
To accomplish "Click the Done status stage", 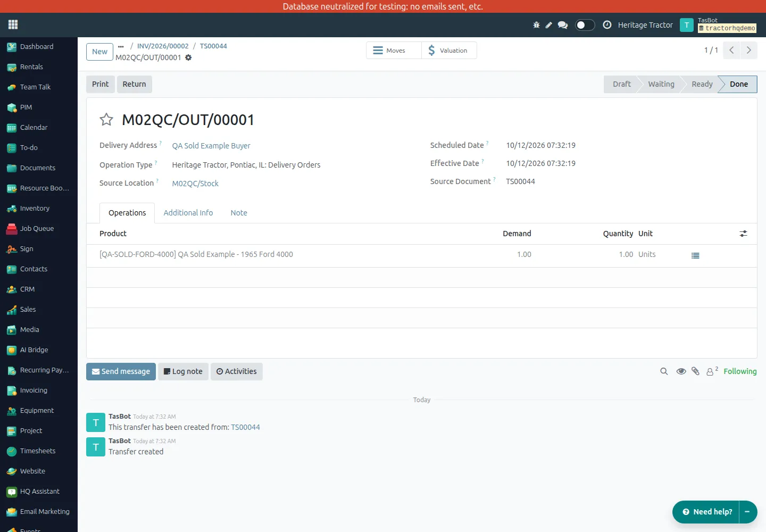I will tap(738, 84).
